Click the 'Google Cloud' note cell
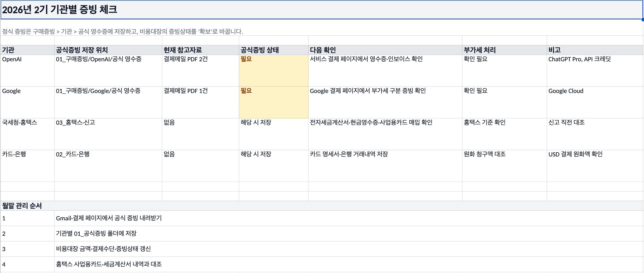The image size is (644, 273). pyautogui.click(x=595, y=102)
